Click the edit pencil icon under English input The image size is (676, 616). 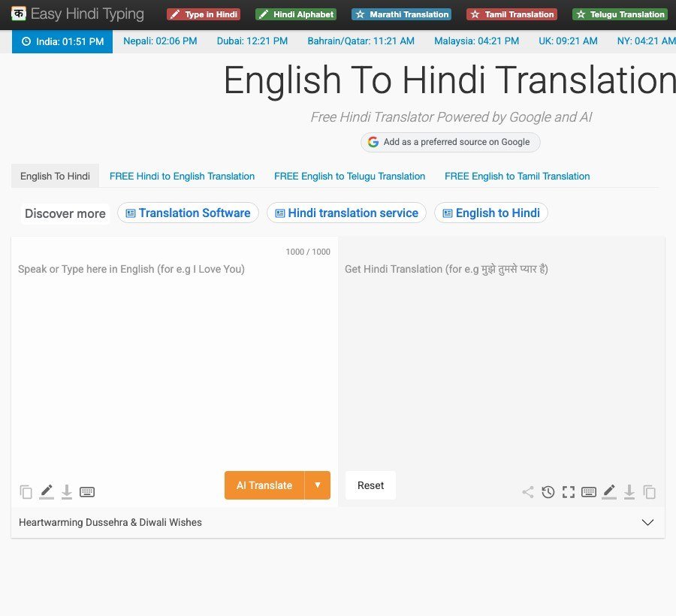[47, 492]
